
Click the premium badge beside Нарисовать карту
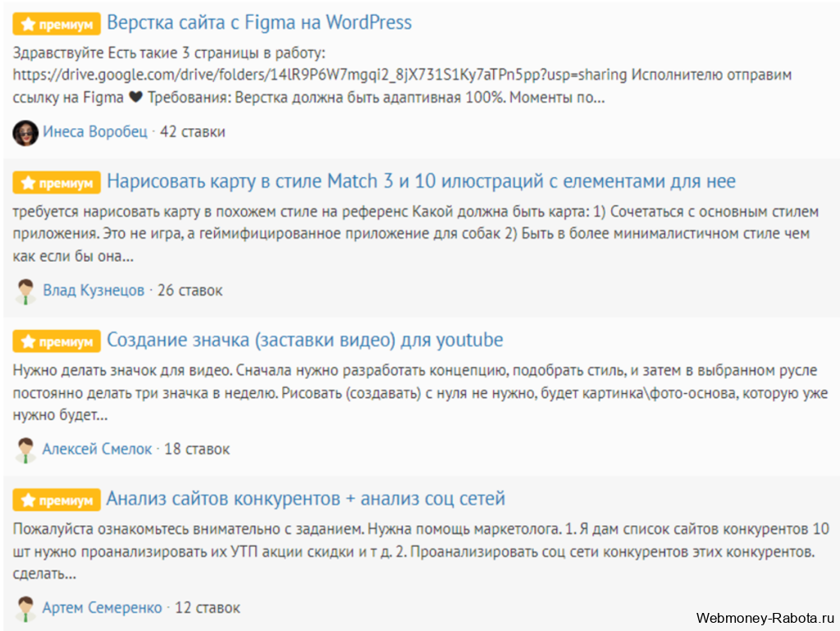tap(57, 183)
